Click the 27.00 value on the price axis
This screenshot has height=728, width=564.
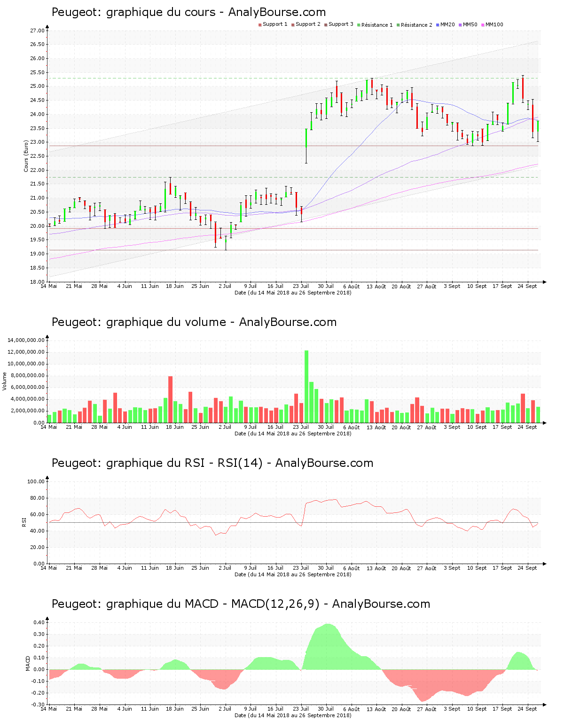click(x=38, y=31)
